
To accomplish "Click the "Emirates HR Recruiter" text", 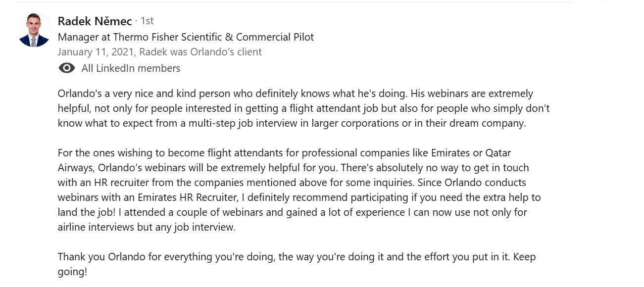I will coord(191,197).
